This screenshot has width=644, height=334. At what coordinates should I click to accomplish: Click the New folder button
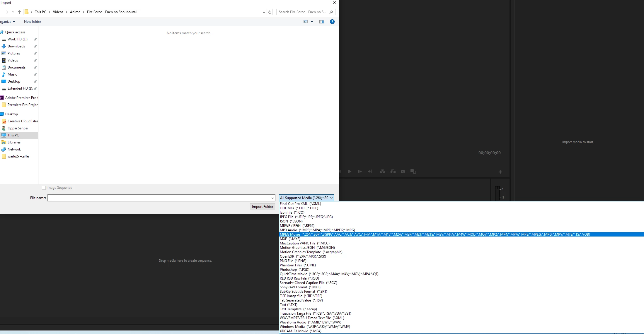33,22
